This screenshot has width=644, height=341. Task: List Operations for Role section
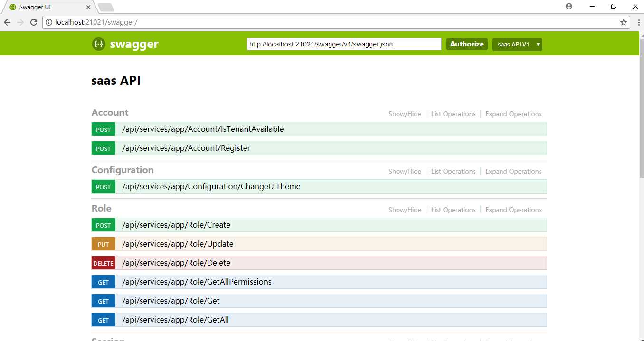(453, 210)
